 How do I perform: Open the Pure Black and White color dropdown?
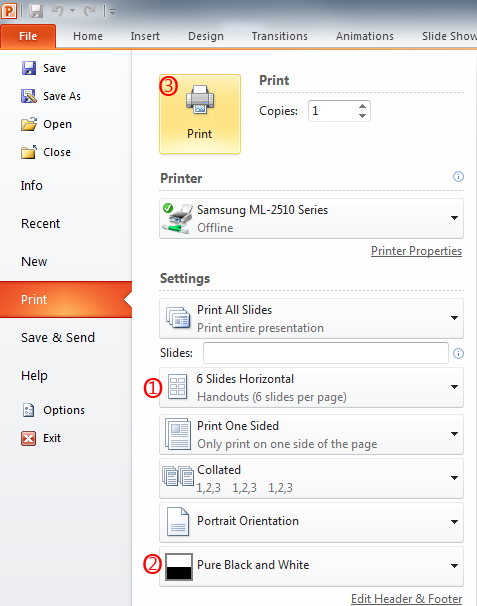[x=311, y=566]
